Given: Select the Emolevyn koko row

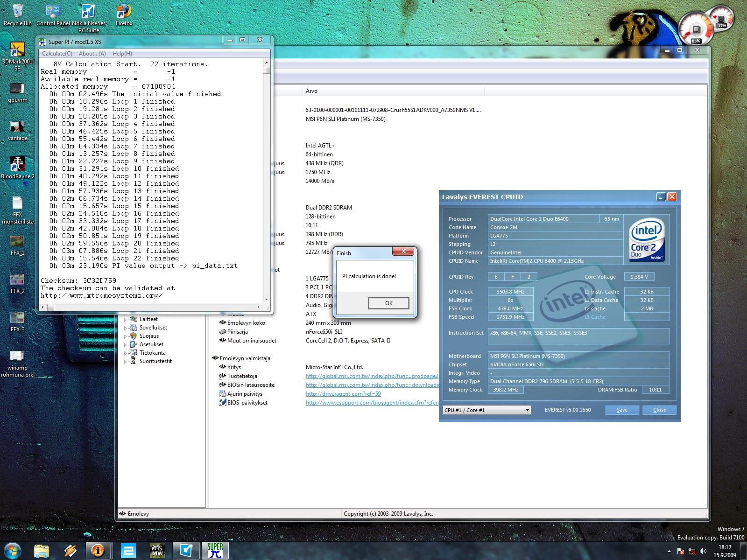Looking at the screenshot, I should (x=242, y=323).
